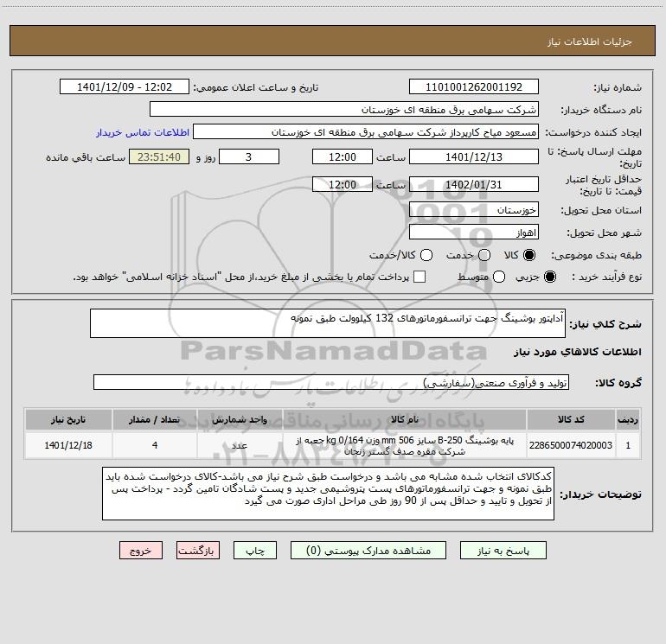
Task: Click the response deadline time 12:00 field
Action: (343, 156)
